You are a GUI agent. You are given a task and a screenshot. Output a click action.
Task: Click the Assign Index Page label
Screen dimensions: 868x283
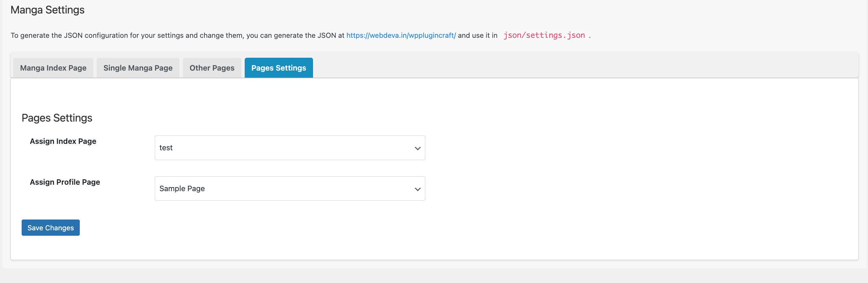point(63,141)
